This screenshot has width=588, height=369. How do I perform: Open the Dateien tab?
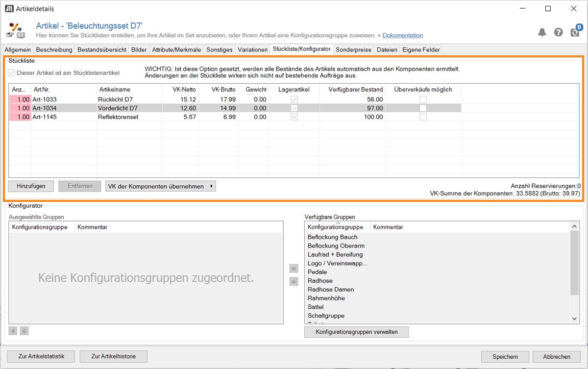coord(387,49)
